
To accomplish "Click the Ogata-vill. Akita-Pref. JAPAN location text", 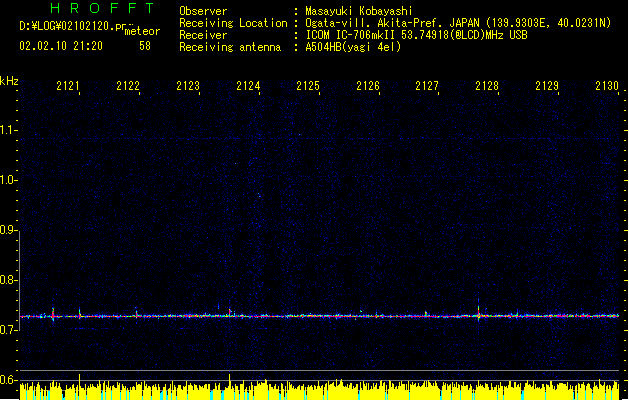I will coord(392,23).
